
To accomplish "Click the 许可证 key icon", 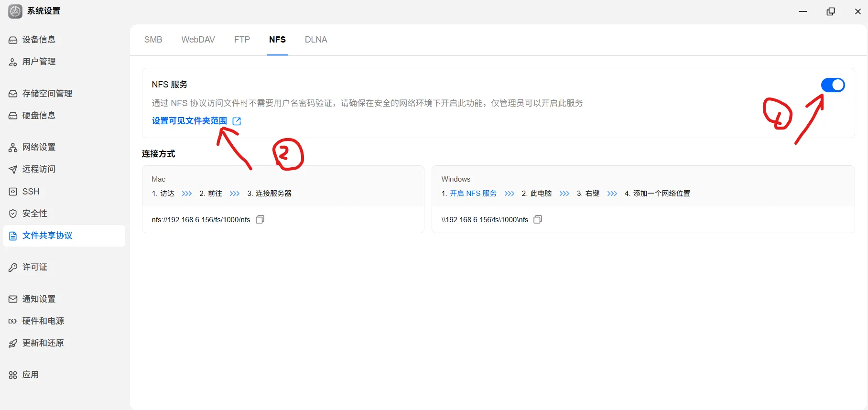I will pos(13,268).
